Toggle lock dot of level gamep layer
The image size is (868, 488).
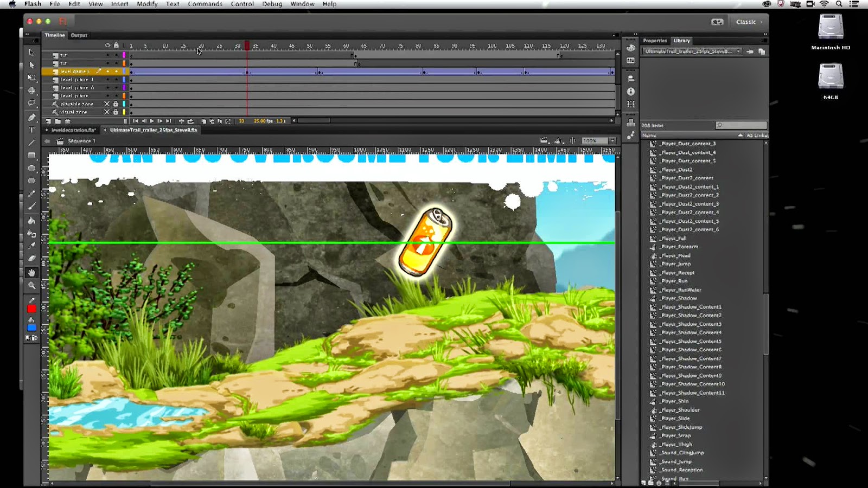click(116, 72)
